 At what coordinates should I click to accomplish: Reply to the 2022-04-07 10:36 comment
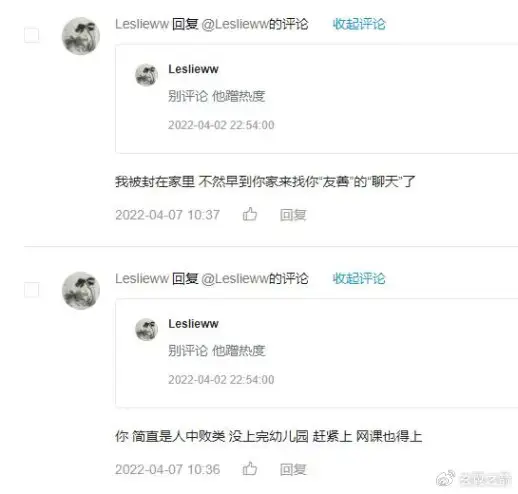(293, 469)
